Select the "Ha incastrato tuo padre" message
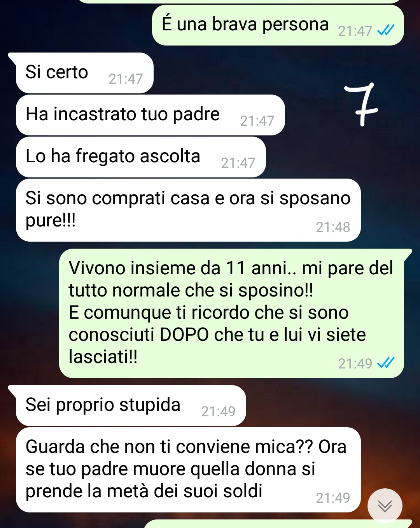This screenshot has height=528, width=420. 150,115
